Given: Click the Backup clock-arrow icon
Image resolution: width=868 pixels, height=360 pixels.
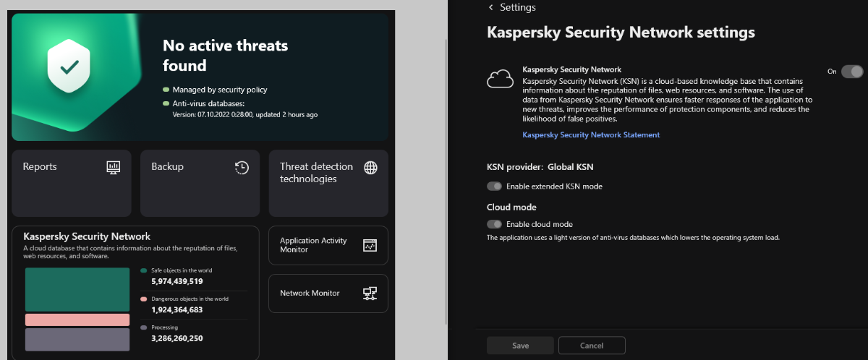Looking at the screenshot, I should [242, 167].
